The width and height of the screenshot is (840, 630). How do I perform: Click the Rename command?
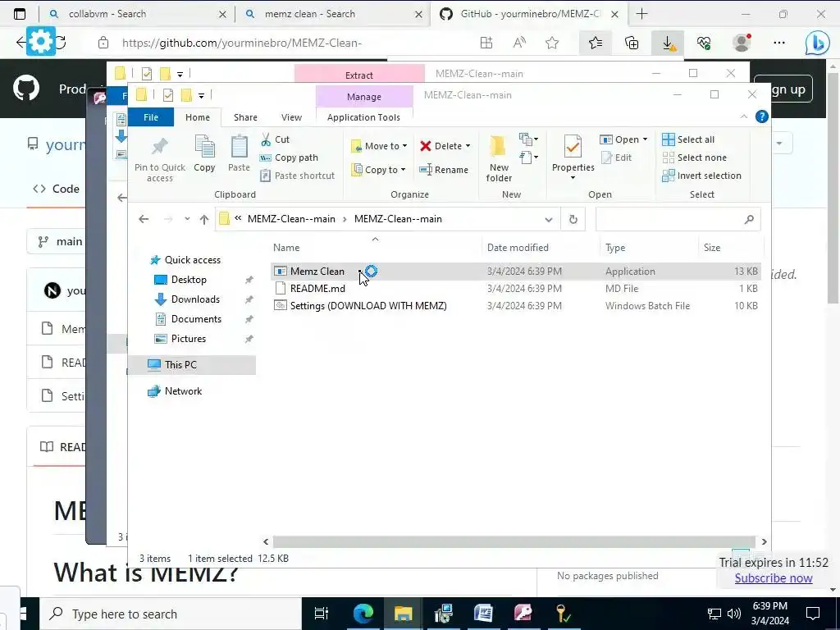(x=444, y=170)
